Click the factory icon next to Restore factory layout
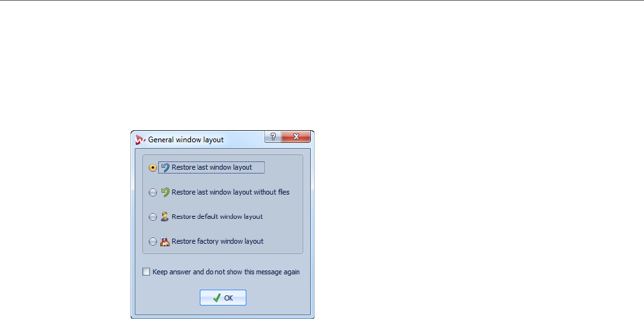The width and height of the screenshot is (644, 319). coord(165,241)
